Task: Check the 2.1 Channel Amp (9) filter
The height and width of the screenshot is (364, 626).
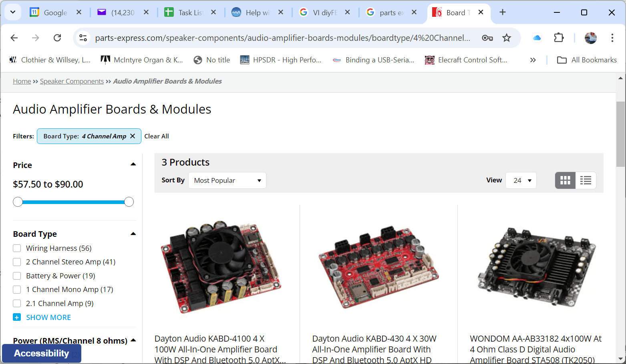Action: pos(17,303)
